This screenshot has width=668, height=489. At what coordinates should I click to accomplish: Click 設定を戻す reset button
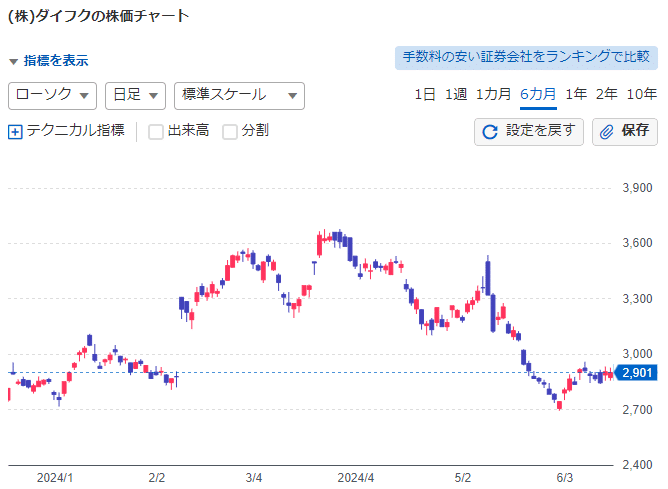(529, 132)
